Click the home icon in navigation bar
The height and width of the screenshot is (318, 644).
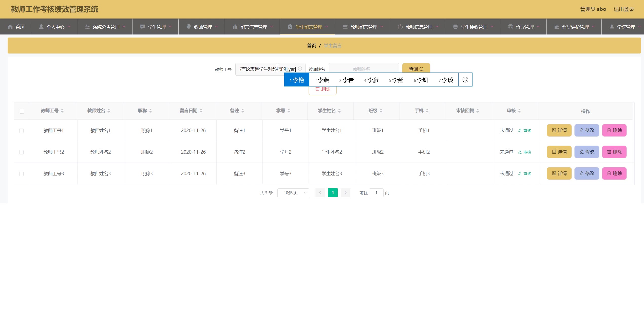tap(10, 27)
